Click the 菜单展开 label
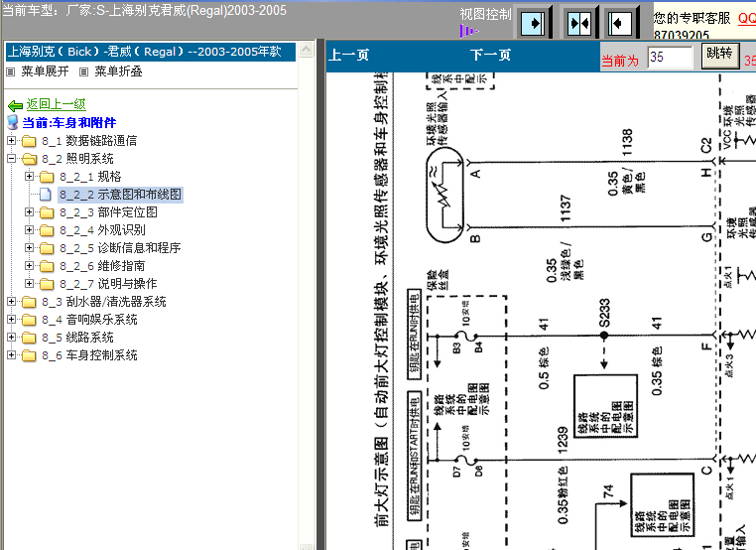Screen dimensions: 756x550 45,71
